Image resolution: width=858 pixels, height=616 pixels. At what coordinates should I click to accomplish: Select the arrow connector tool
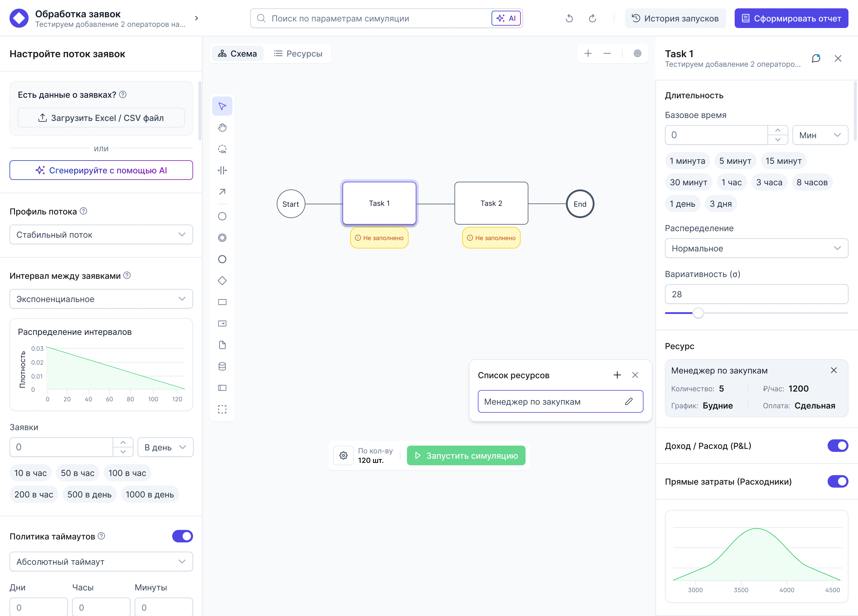pyautogui.click(x=222, y=192)
